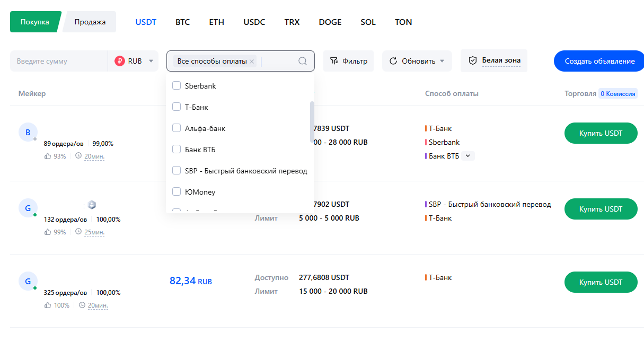Expand the Обновить dropdown arrow

[442, 61]
